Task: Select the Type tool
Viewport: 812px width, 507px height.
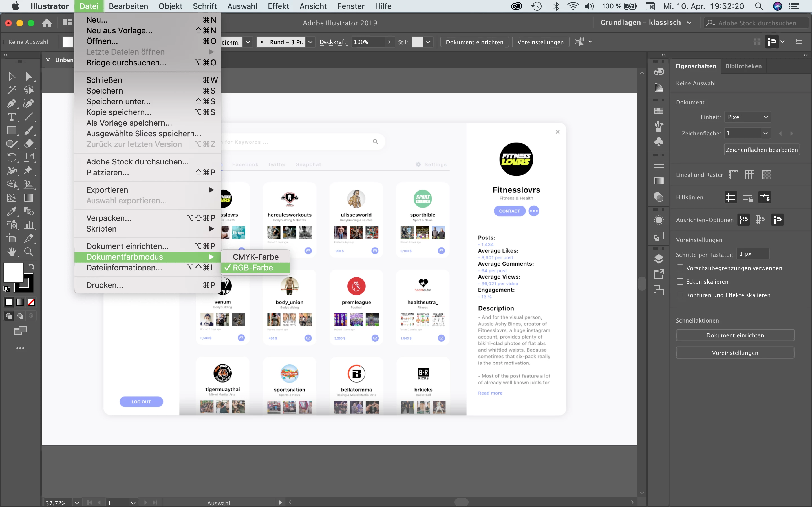Action: click(11, 117)
